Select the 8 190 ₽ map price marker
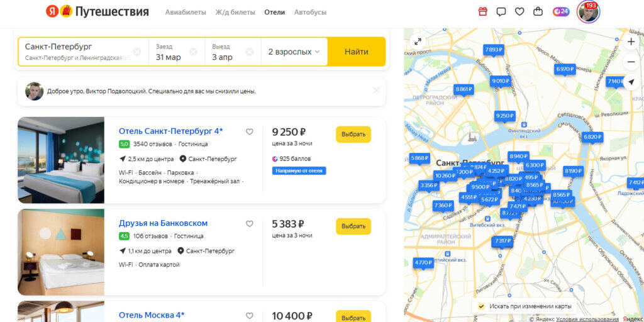 click(573, 172)
